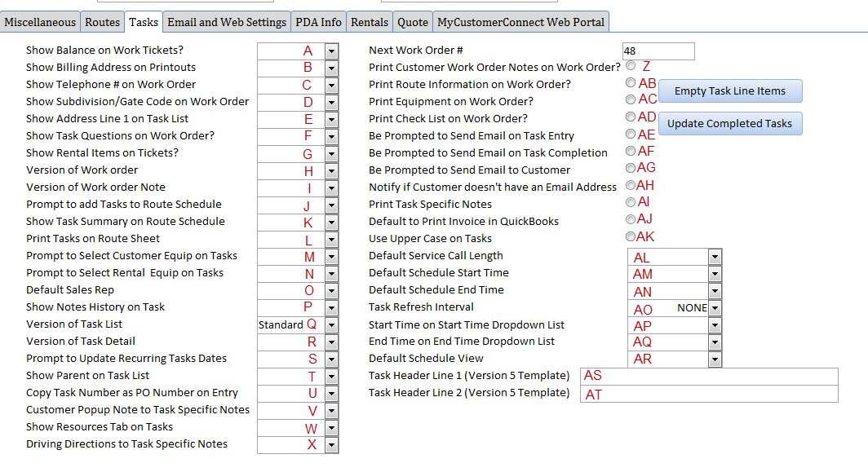The height and width of the screenshot is (472, 868).
Task: Click the Task Header Line 1 field
Action: (x=709, y=377)
